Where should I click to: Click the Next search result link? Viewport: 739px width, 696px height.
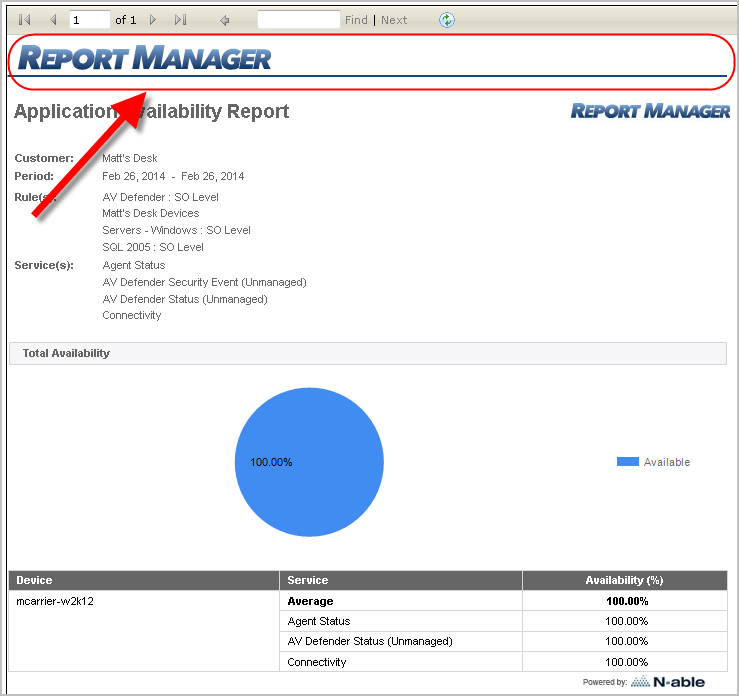pos(394,20)
